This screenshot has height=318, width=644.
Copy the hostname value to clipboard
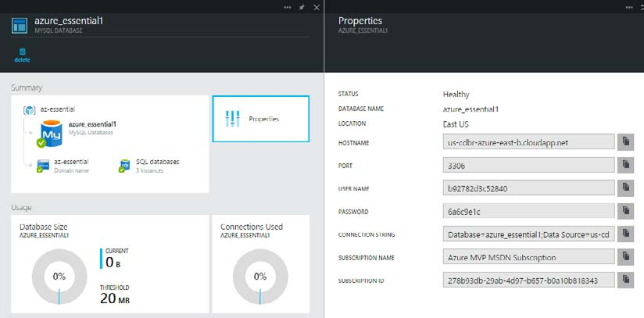(x=625, y=141)
